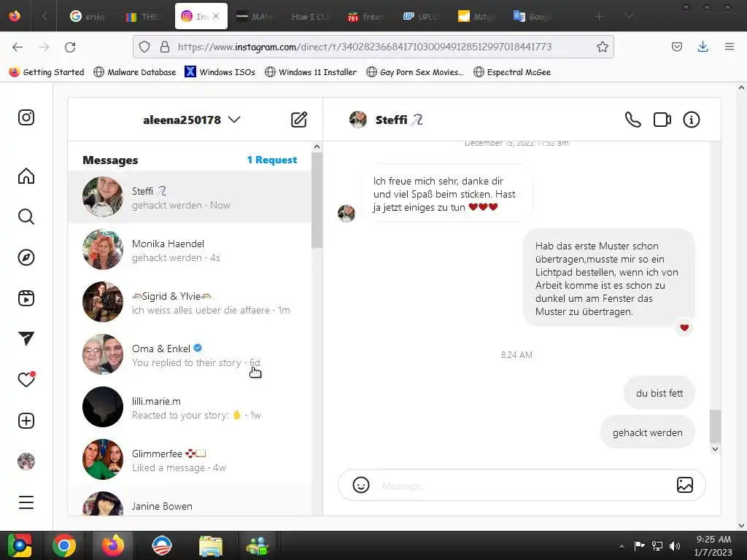This screenshot has height=560, width=747.
Task: Click the 'gehackt werden' message bubble in chat
Action: click(x=648, y=432)
